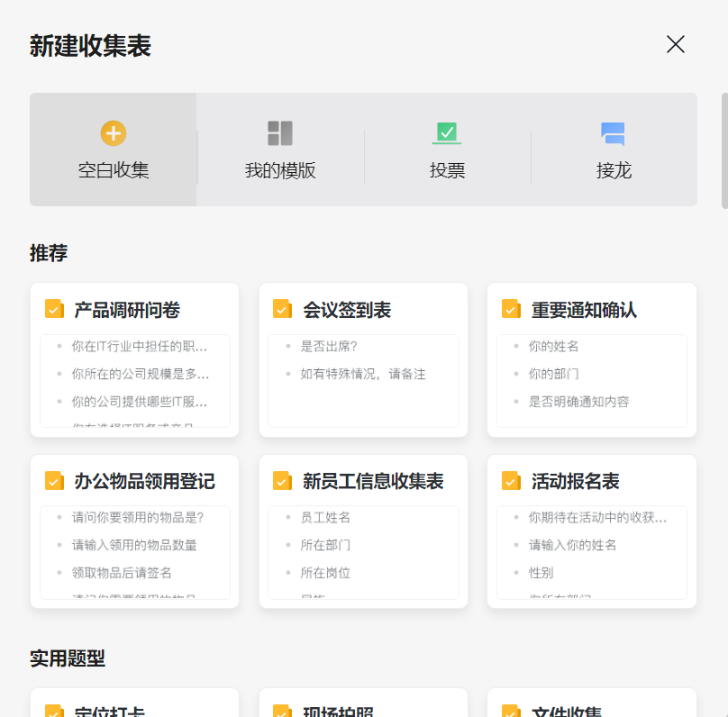Viewport: 728px width, 717px height.
Task: Click the 实用题型 section heading
Action: 68,658
